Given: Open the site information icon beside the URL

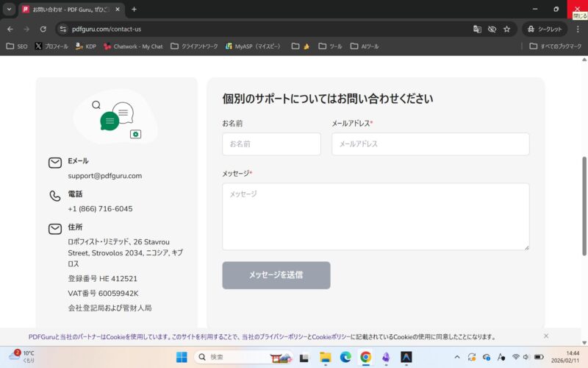Looking at the screenshot, I should click(63, 29).
